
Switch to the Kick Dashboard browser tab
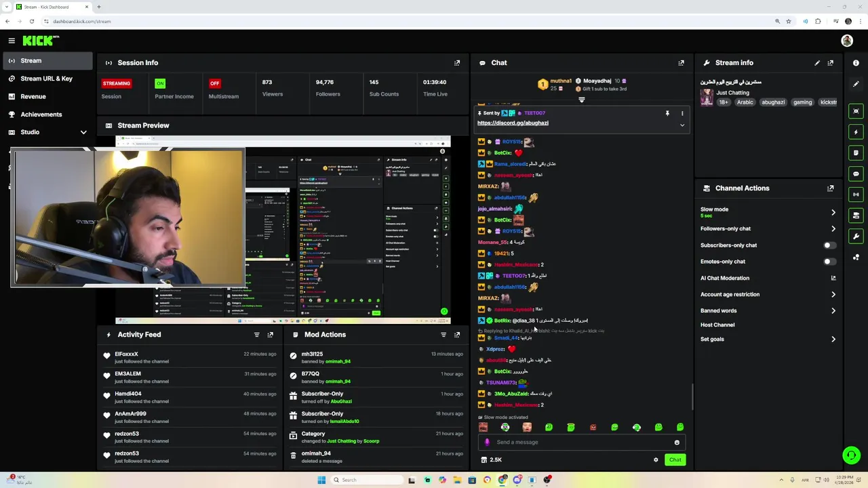point(52,7)
